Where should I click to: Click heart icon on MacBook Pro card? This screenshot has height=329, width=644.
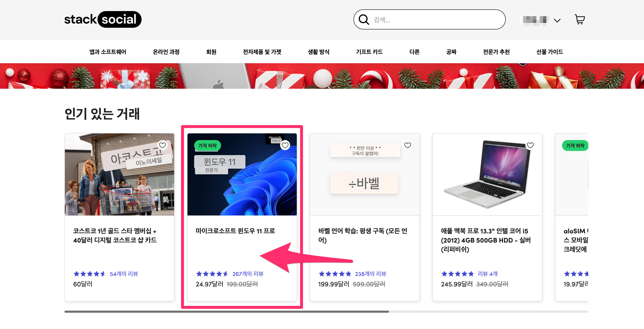click(530, 145)
